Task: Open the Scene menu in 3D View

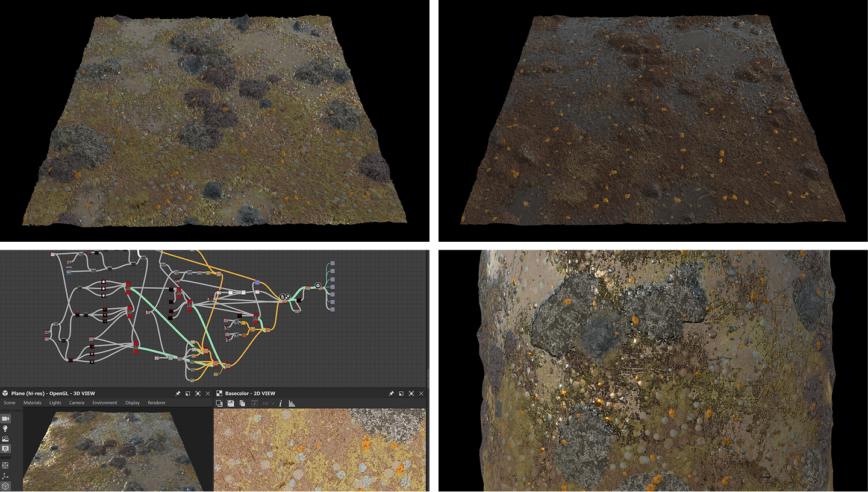Action: [x=10, y=403]
